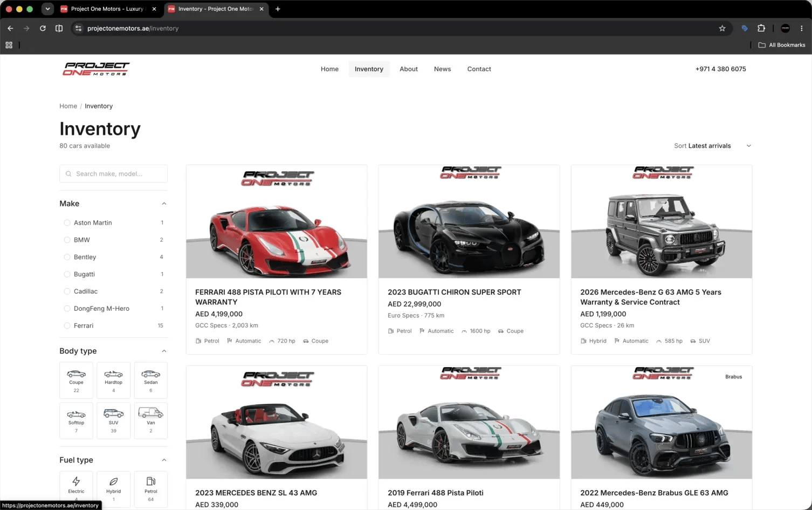Open the browser side panel icon
The image size is (812, 510).
click(x=59, y=28)
